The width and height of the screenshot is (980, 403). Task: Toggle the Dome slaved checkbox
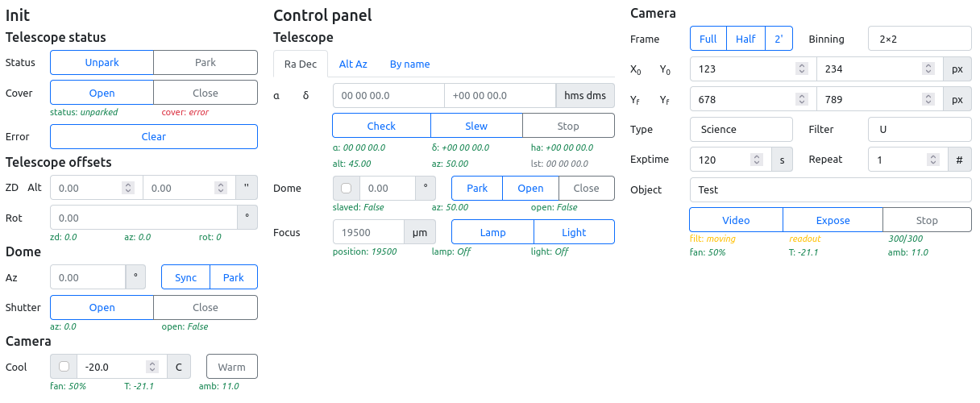coord(347,189)
